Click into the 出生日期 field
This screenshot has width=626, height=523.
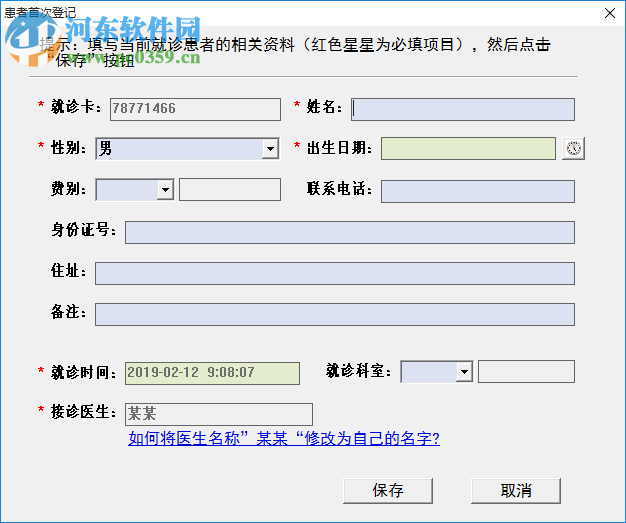pyautogui.click(x=468, y=149)
